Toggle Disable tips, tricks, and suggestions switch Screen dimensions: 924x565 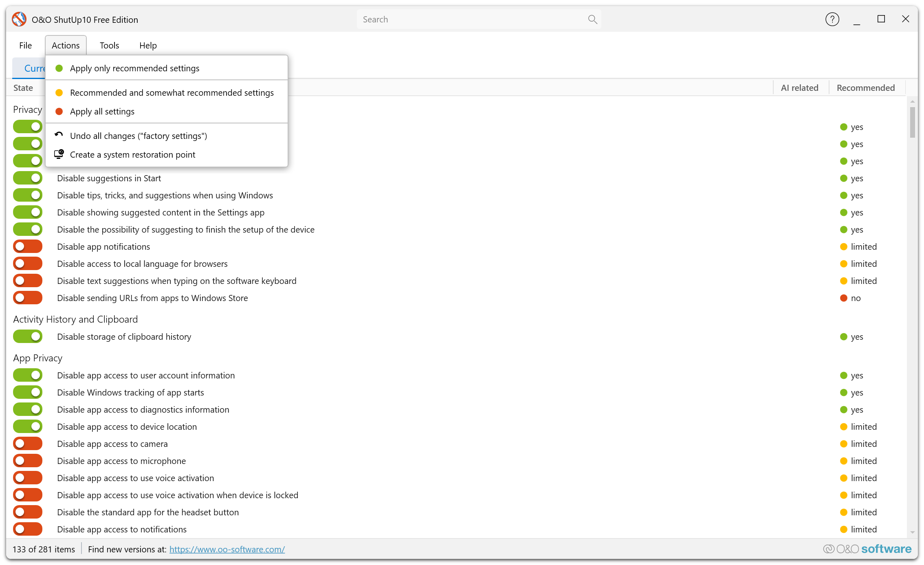click(28, 195)
